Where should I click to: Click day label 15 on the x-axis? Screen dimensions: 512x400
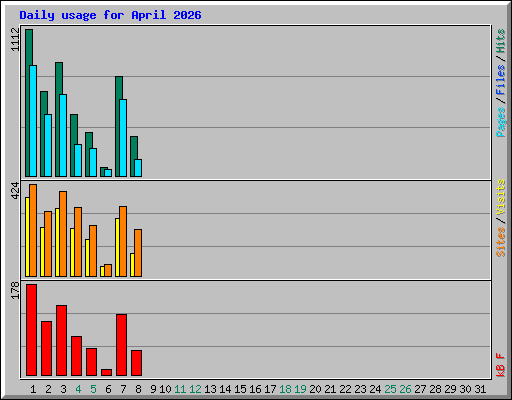[x=240, y=389]
